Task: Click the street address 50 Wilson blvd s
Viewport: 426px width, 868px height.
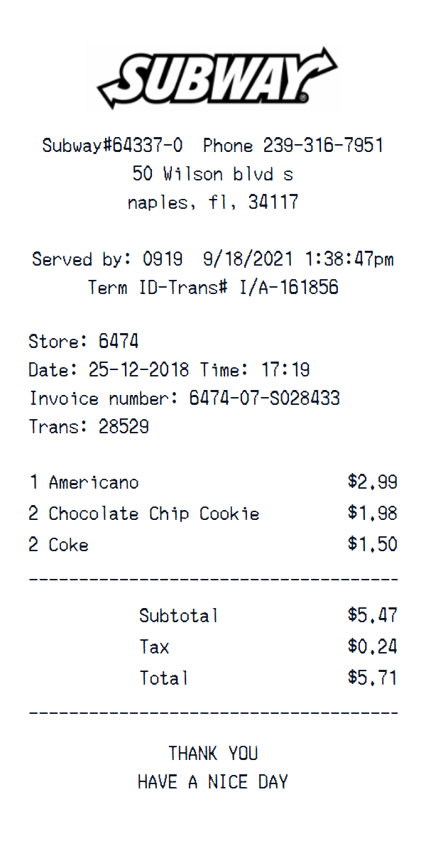Action: coord(213,174)
